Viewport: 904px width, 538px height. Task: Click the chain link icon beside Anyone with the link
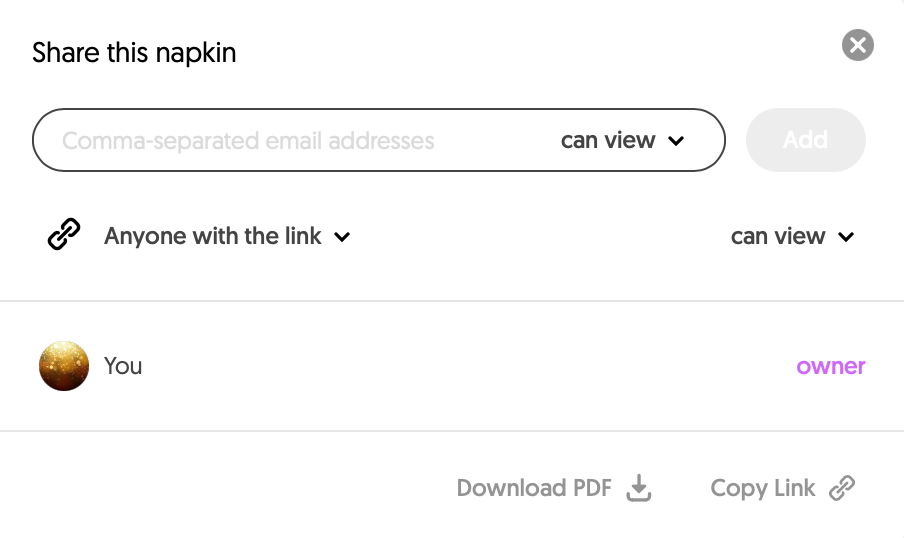(64, 234)
